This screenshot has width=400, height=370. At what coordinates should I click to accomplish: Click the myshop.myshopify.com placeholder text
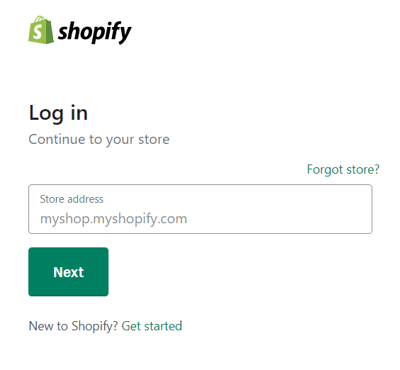[113, 219]
